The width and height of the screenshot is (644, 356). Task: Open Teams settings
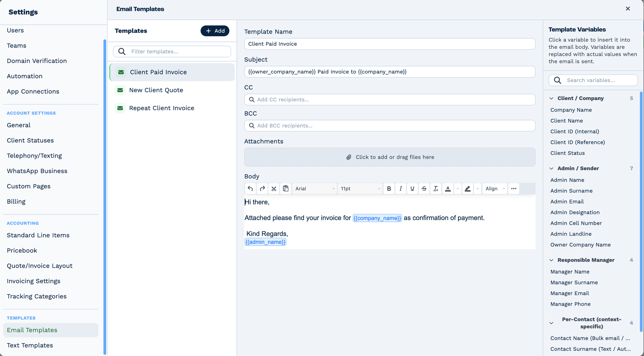16,46
